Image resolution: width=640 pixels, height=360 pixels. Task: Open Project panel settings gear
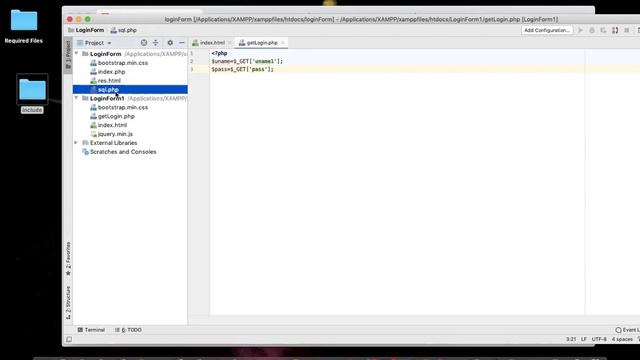tap(170, 43)
